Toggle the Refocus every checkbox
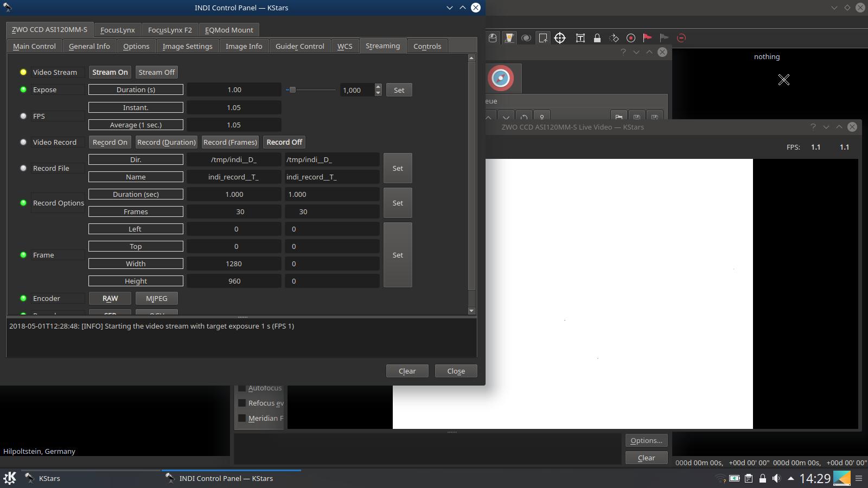The image size is (868, 488). tap(242, 403)
